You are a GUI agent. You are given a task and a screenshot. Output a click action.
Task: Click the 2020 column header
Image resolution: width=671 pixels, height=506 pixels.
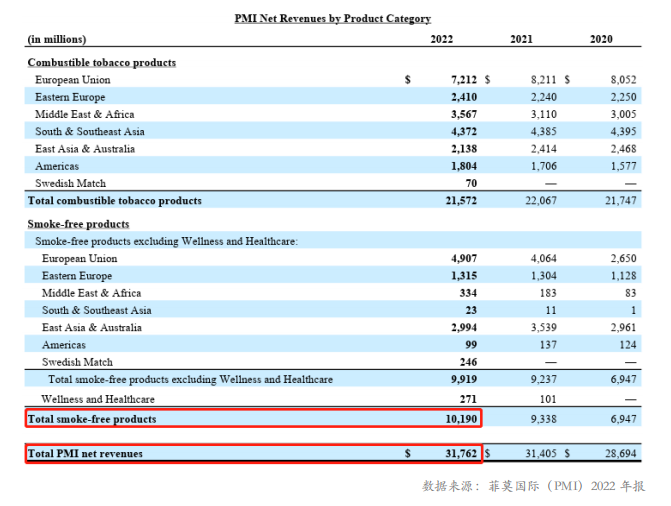coord(601,39)
